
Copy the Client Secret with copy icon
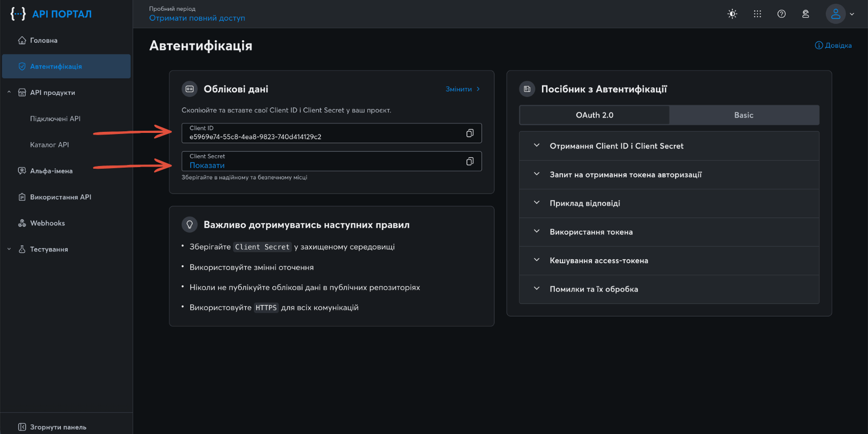[470, 161]
